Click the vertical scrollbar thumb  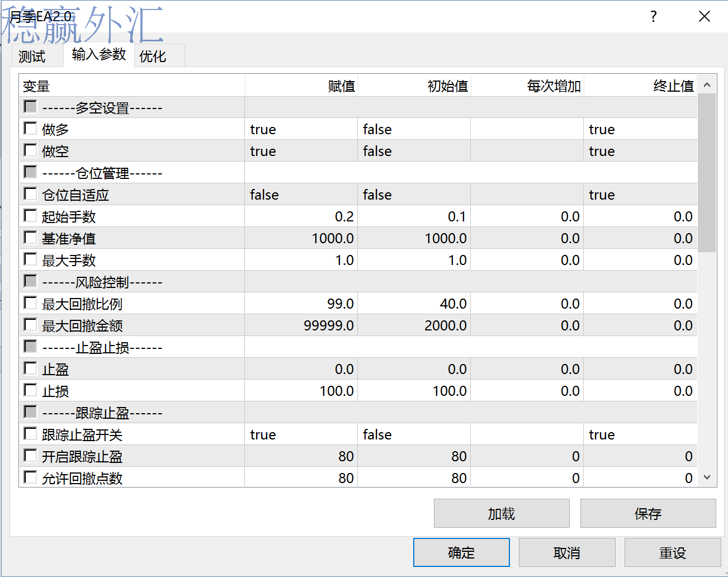(x=707, y=173)
